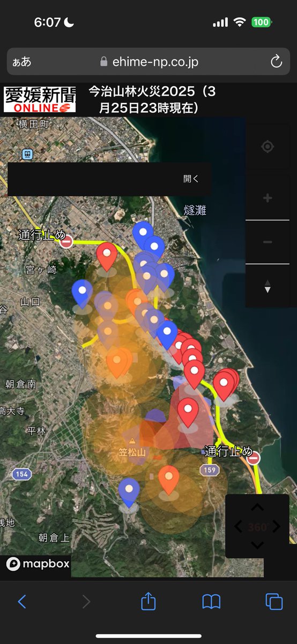
Task: Tap the geolocate button on the map
Action: point(268,147)
